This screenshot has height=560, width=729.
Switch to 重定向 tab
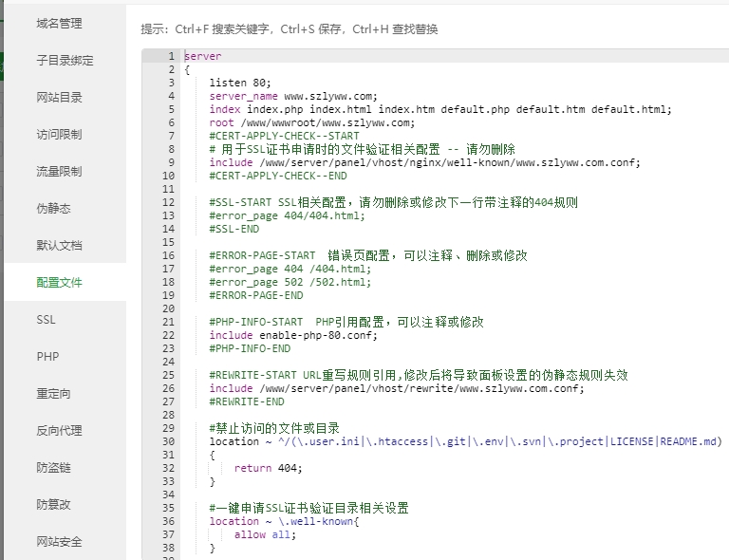tap(54, 394)
